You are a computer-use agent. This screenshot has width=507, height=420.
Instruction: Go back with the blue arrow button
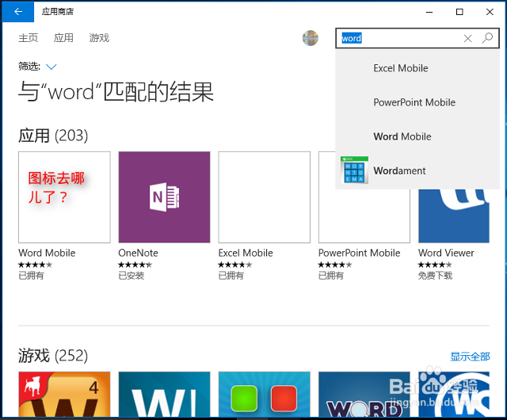18,12
